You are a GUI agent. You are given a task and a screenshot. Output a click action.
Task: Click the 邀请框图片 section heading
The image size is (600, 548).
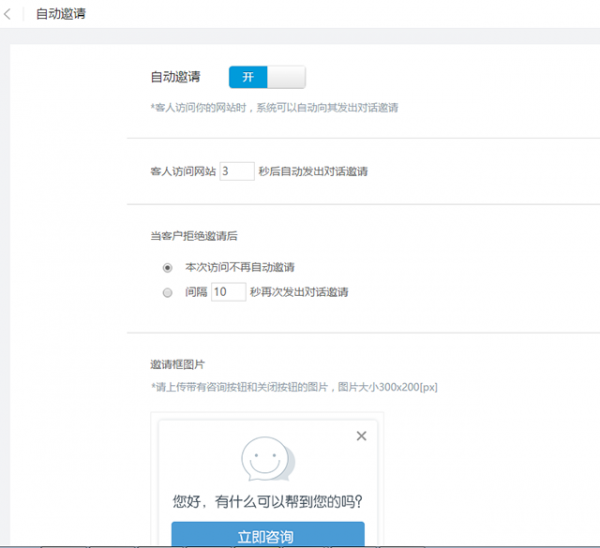coord(177,364)
